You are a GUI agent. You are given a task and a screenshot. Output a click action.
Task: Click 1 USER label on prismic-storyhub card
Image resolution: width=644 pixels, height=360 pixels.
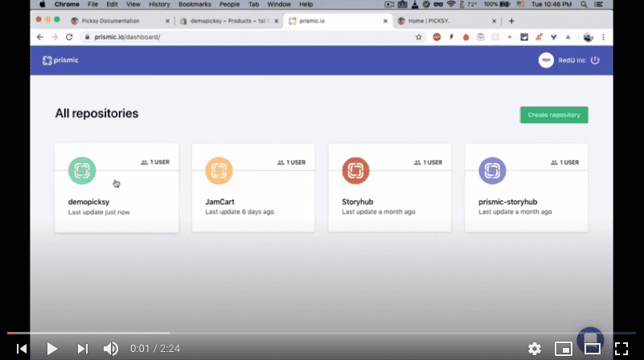564,162
